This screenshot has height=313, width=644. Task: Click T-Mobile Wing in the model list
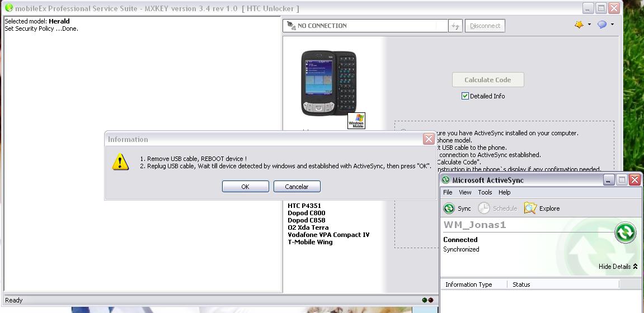[310, 242]
